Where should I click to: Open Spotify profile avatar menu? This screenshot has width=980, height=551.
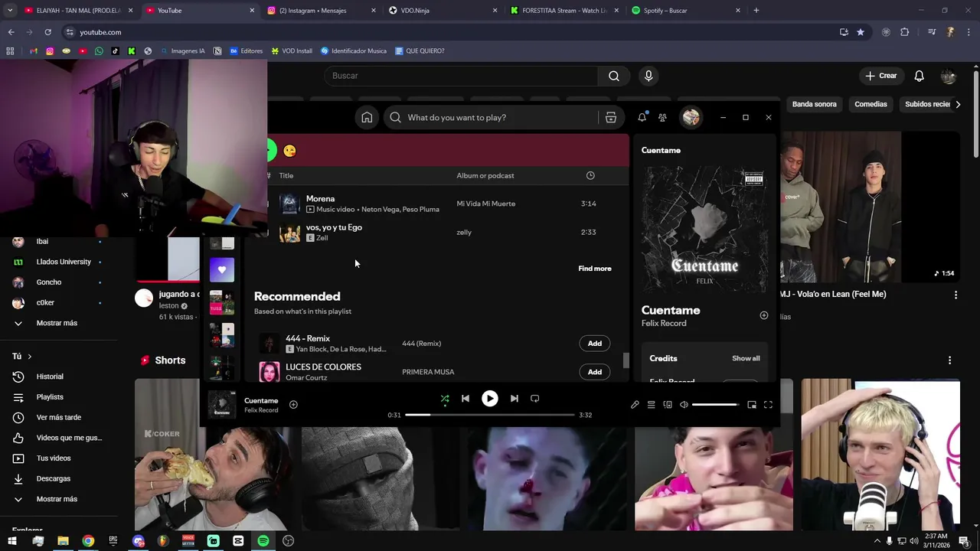point(691,117)
